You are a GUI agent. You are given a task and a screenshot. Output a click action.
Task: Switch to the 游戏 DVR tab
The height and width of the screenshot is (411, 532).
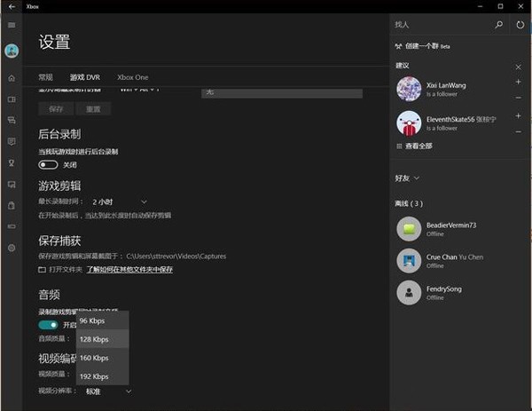tap(85, 77)
